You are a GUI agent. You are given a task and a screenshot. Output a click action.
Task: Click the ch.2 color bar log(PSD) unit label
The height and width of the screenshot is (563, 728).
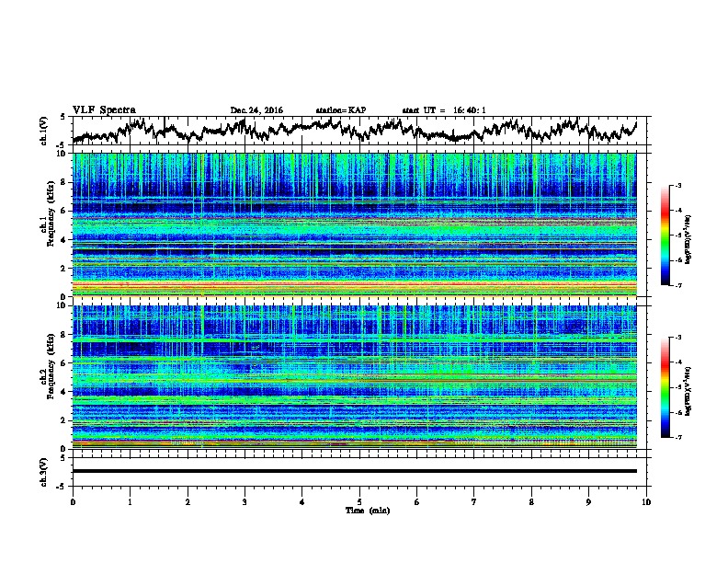688,392
